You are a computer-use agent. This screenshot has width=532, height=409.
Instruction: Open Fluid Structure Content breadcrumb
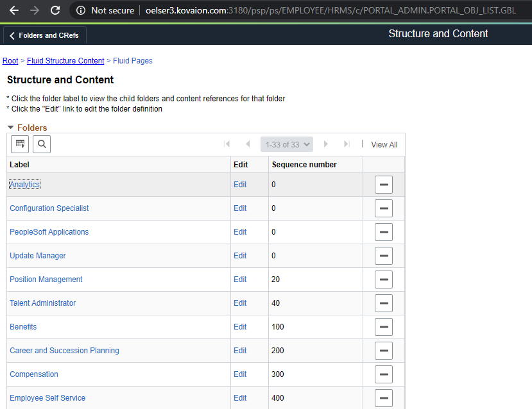pos(65,61)
